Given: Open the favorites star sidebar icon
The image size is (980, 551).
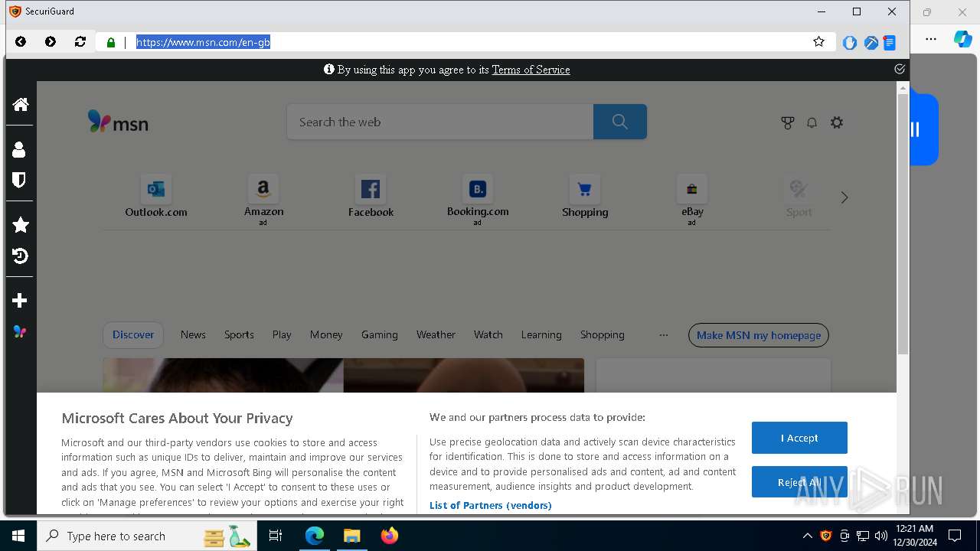Looking at the screenshot, I should [x=21, y=225].
